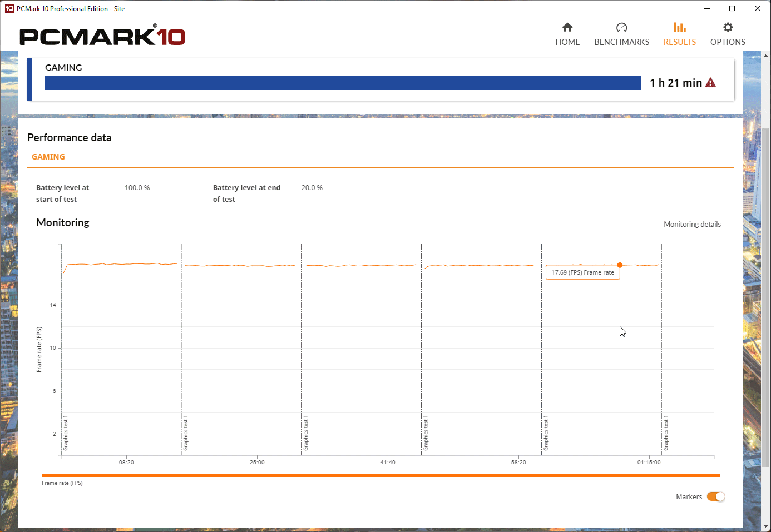Open the BENCHMARKS section
The height and width of the screenshot is (532, 771).
621,34
